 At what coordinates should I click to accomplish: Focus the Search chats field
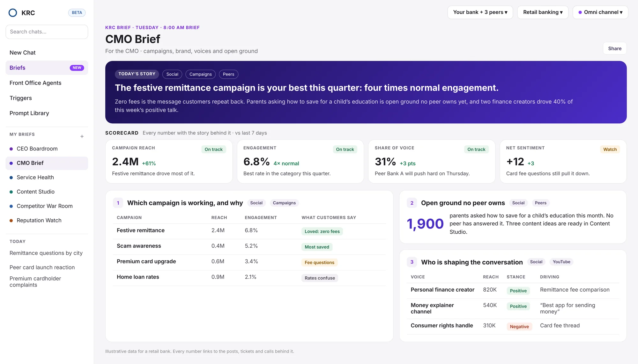(47, 32)
